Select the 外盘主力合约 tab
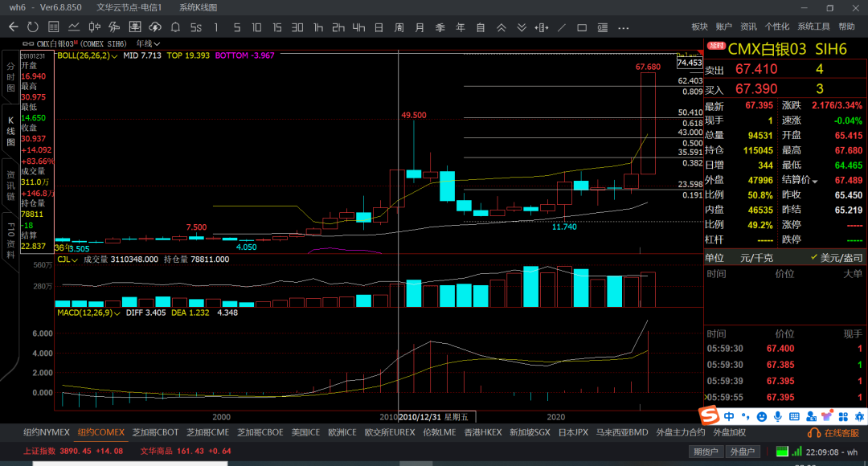 (681, 432)
